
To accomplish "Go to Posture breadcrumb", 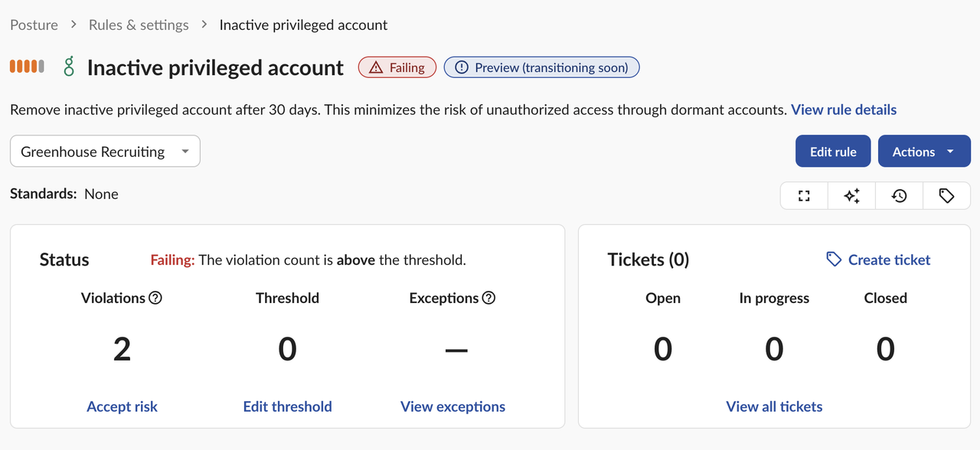I will pyautogui.click(x=34, y=24).
